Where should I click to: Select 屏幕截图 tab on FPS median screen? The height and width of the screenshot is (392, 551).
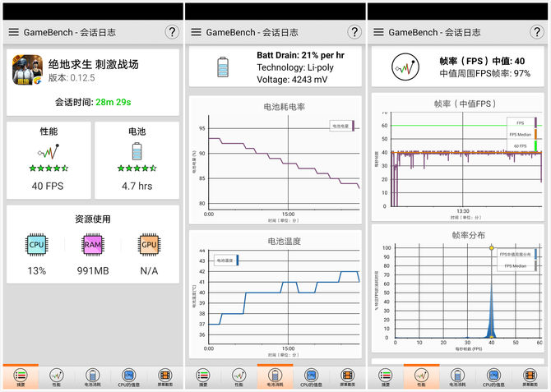point(530,378)
